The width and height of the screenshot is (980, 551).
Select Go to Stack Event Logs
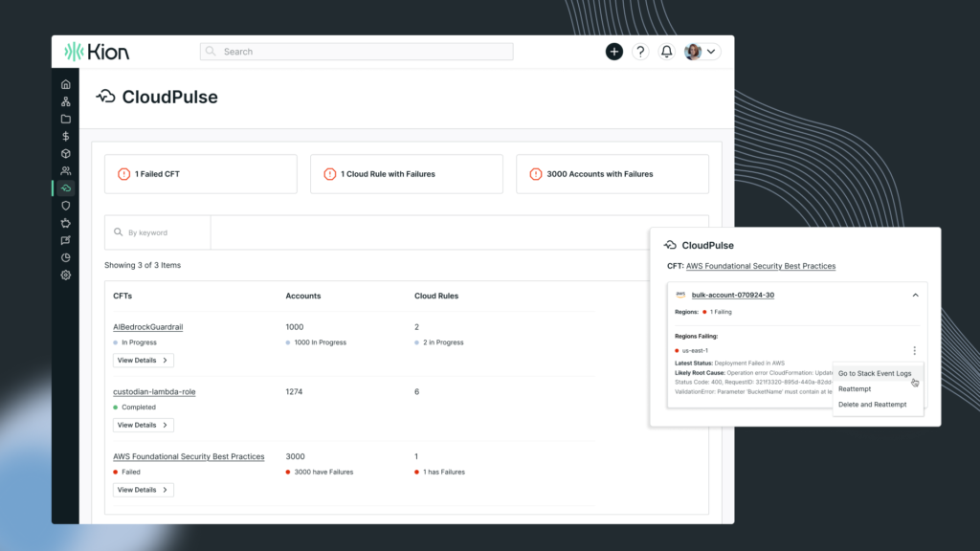pyautogui.click(x=873, y=373)
